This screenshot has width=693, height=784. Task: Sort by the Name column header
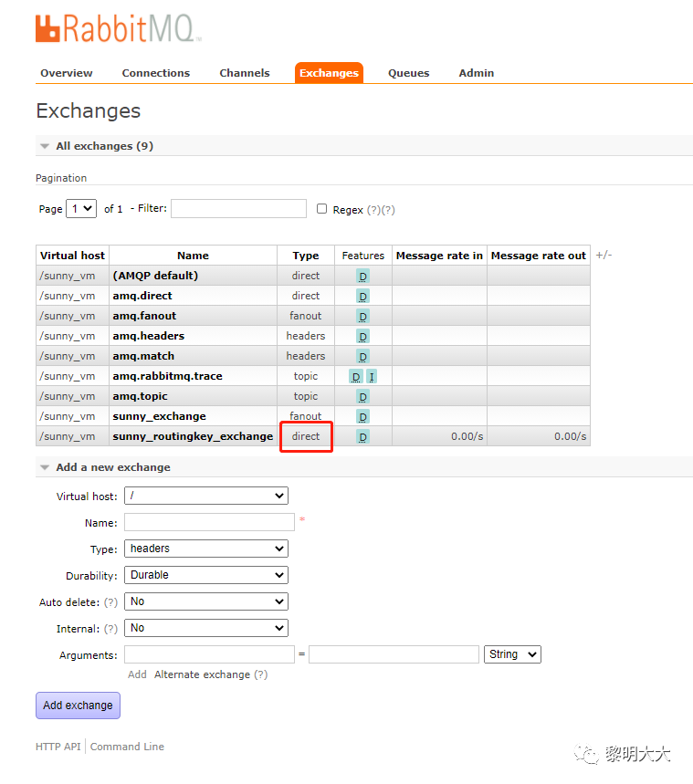(194, 256)
